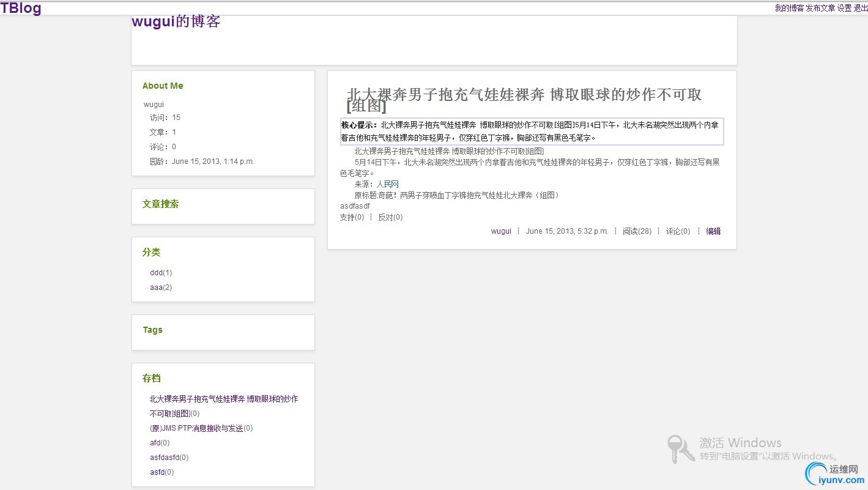Open the wugui的博客 blog title
Viewport: 868px width, 490px height.
[x=176, y=21]
